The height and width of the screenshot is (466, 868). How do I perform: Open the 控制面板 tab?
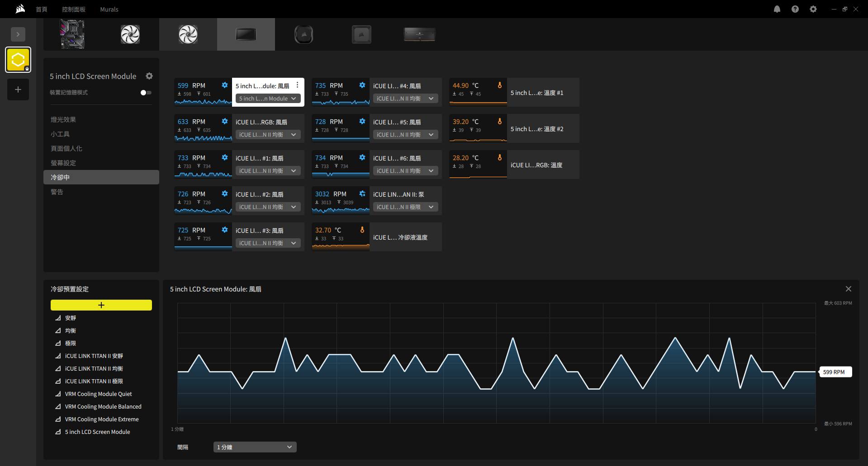tap(74, 9)
